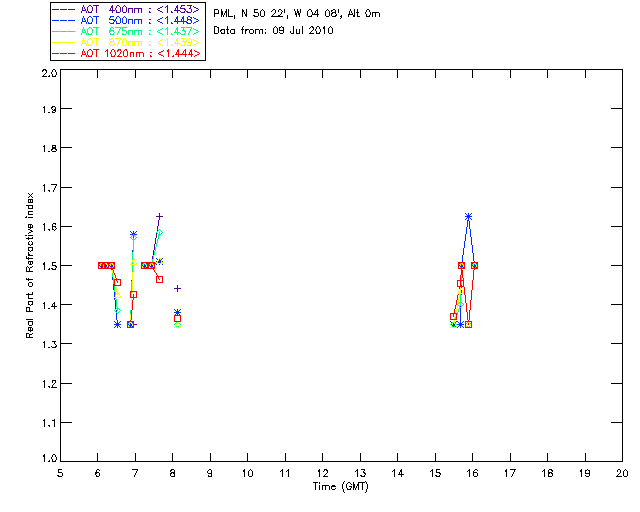Click the x-axis tick label 14

[398, 473]
